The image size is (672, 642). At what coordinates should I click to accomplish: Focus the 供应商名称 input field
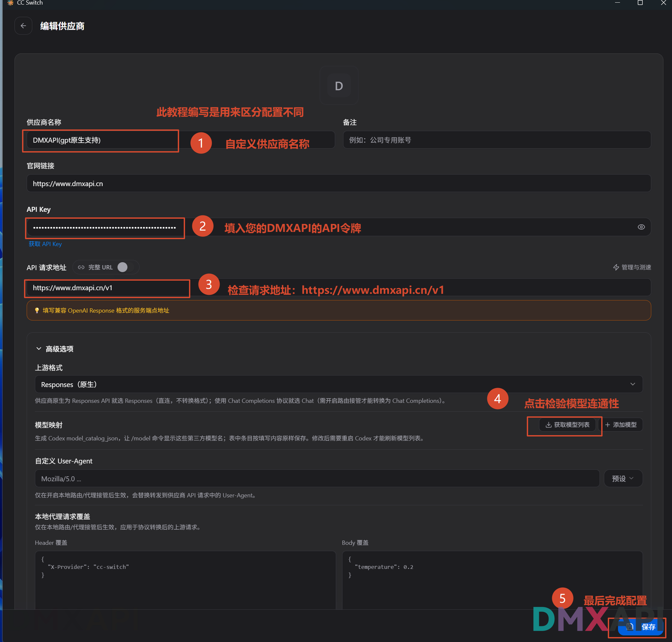(180, 140)
